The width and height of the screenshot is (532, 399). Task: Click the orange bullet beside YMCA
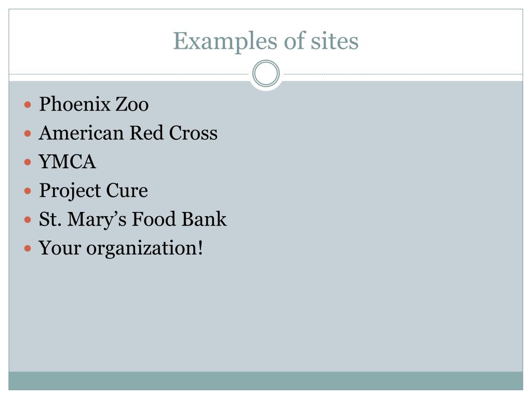(x=28, y=162)
